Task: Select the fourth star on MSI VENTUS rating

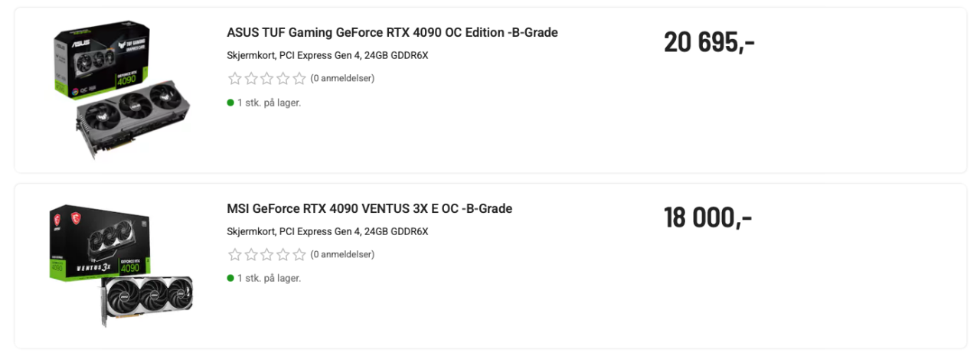Action: coord(283,254)
